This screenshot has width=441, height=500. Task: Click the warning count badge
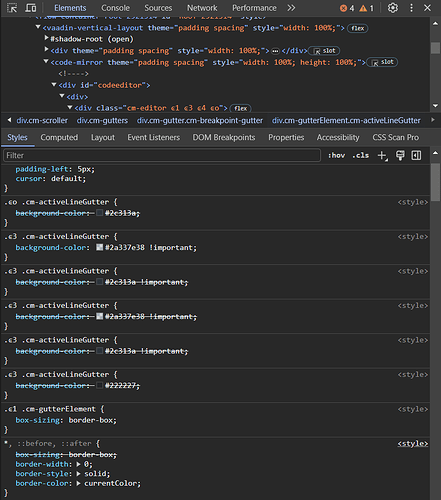coord(366,8)
